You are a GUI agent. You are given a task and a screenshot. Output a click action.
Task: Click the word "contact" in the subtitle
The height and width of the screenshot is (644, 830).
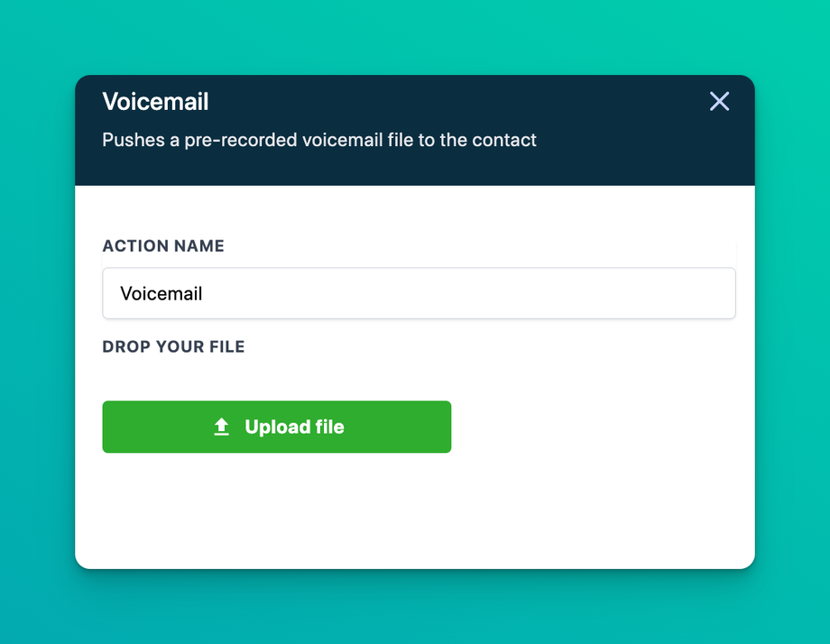(x=505, y=141)
